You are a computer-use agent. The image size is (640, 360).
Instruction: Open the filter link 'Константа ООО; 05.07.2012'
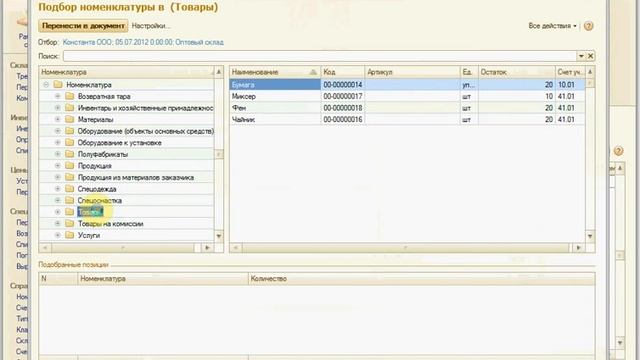pyautogui.click(x=143, y=42)
